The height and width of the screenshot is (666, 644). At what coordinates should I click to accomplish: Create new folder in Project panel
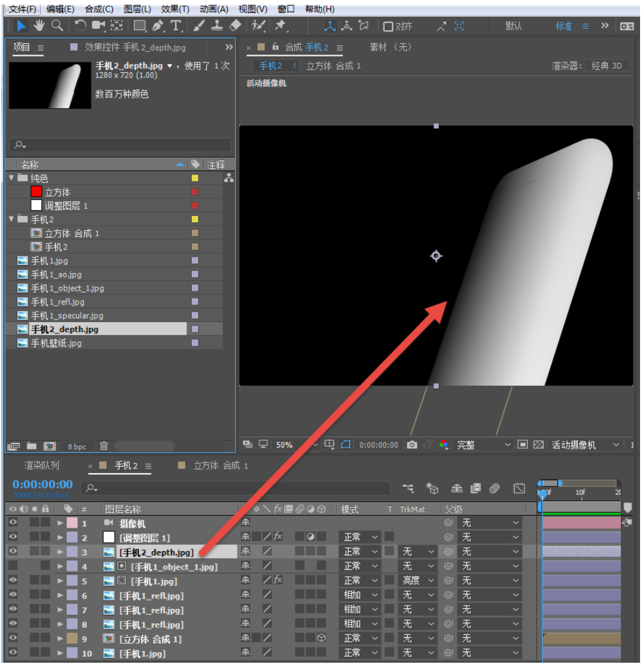point(32,446)
